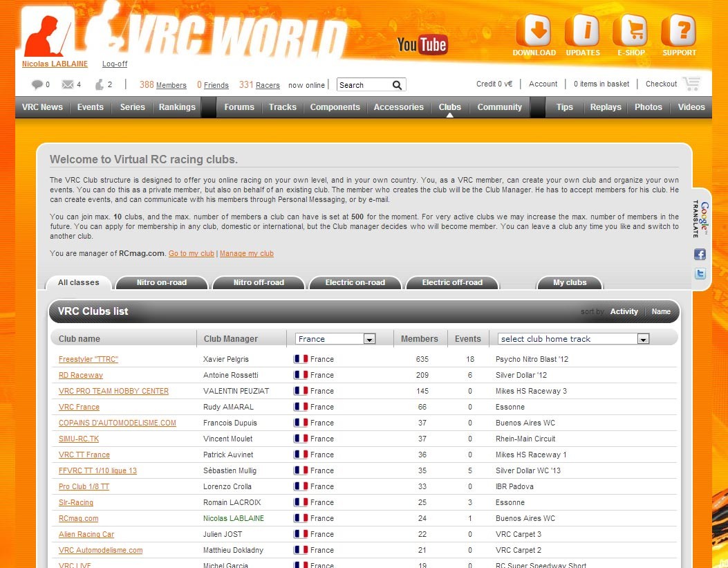Open the Freestyler "TTRC" club link
Viewport: 728px width, 568px height.
[88, 360]
